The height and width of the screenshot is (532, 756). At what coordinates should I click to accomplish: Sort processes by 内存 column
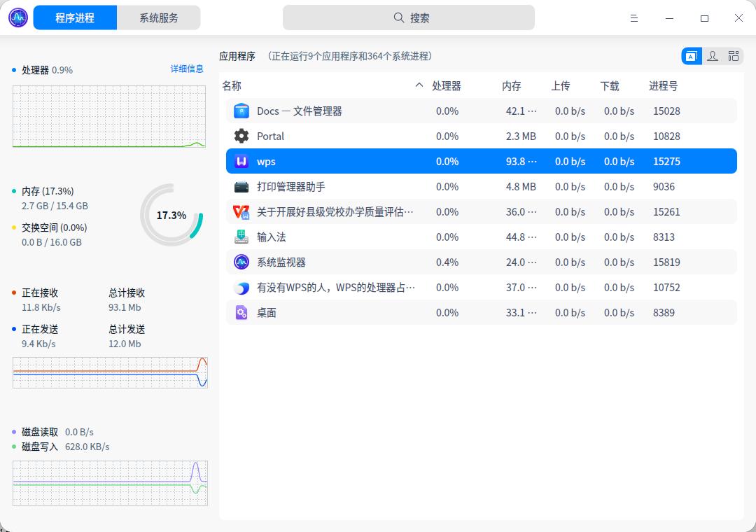coord(512,85)
